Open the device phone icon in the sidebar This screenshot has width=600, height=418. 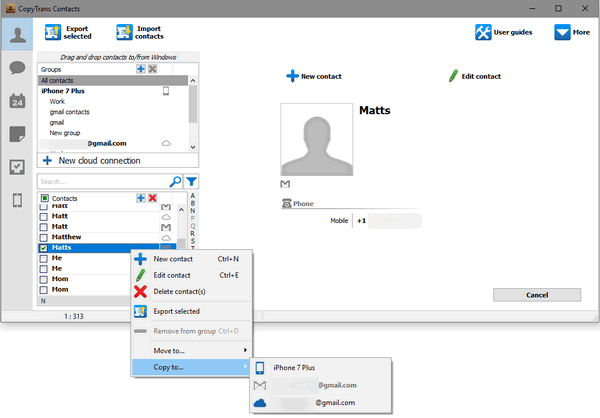click(x=17, y=200)
